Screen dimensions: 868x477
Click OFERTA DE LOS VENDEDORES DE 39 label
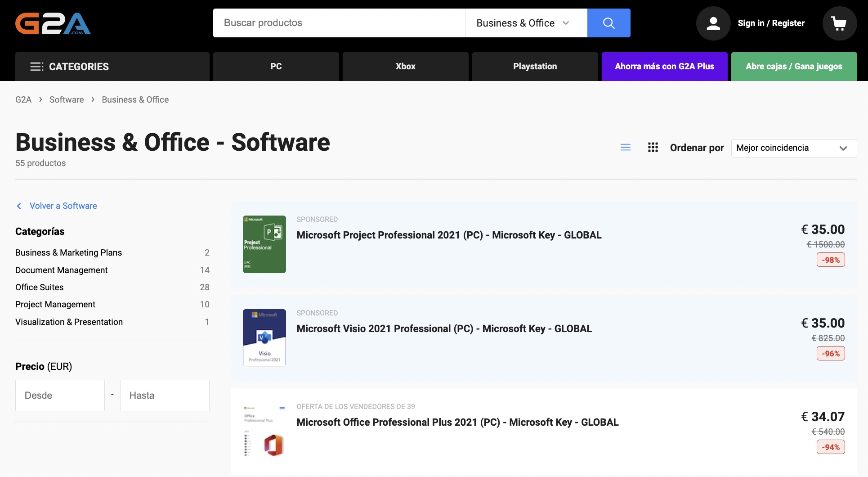tap(356, 407)
